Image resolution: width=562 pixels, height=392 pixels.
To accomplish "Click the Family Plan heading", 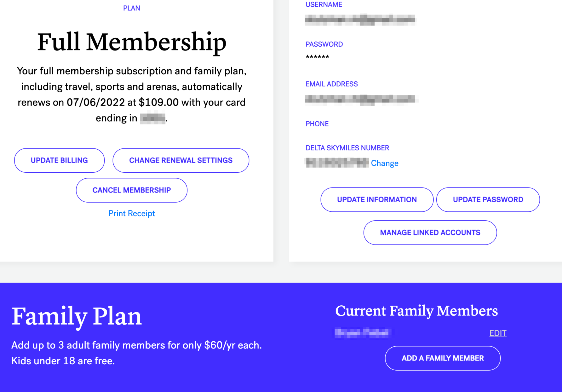I will (x=77, y=316).
